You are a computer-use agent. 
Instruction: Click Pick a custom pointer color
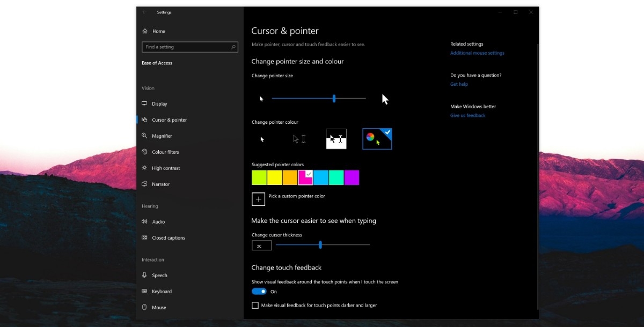258,199
